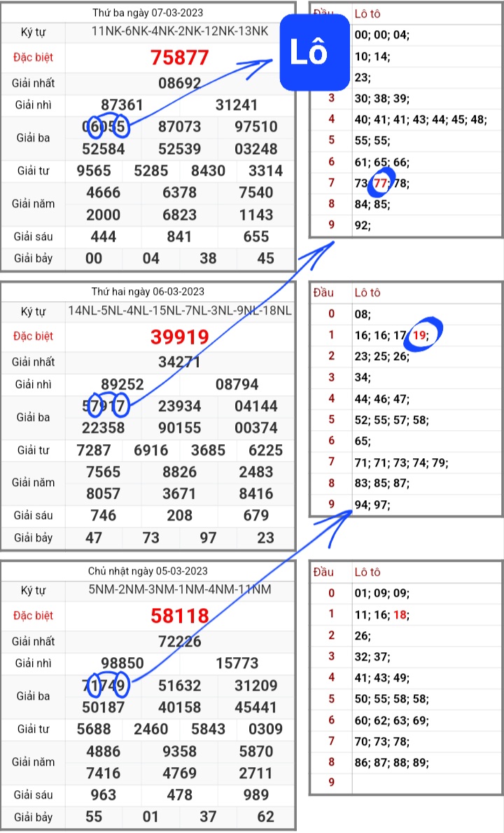Click second prize number 08794

coord(237,384)
